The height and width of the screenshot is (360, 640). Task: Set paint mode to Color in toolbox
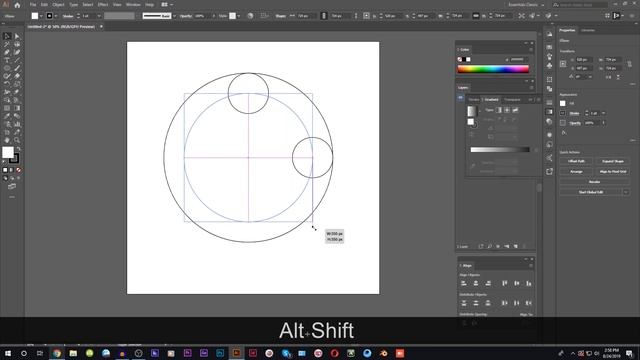pyautogui.click(x=5, y=170)
